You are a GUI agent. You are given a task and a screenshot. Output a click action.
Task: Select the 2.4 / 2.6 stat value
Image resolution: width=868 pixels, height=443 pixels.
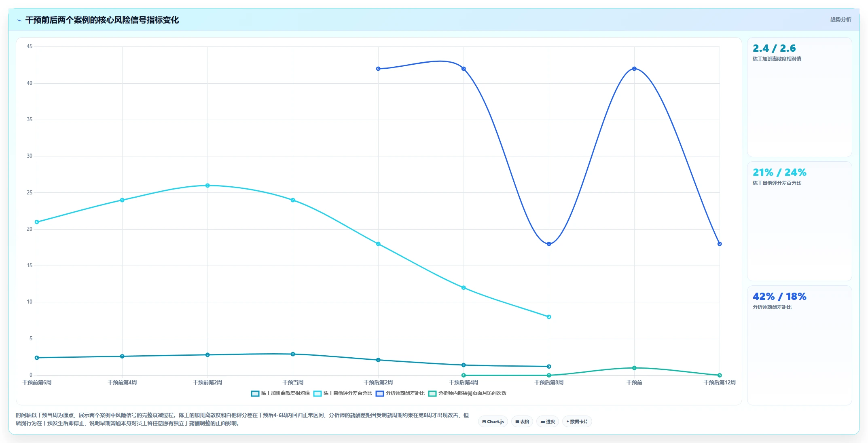774,49
